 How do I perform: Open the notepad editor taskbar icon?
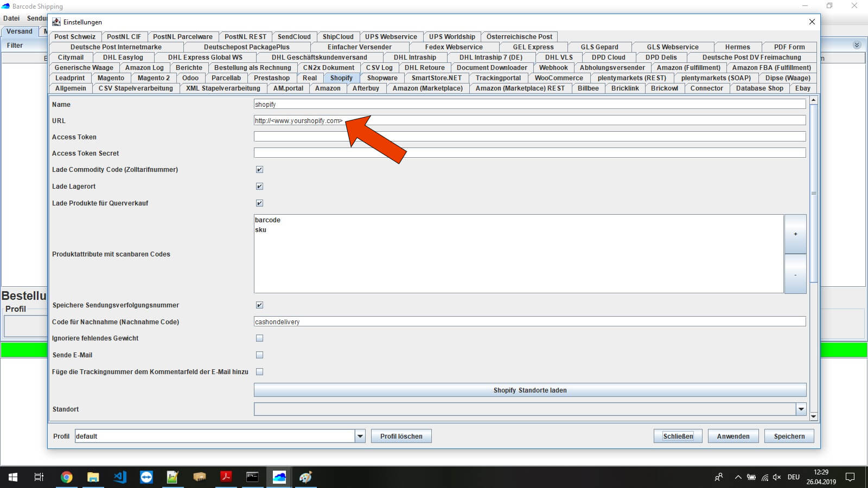pyautogui.click(x=173, y=477)
